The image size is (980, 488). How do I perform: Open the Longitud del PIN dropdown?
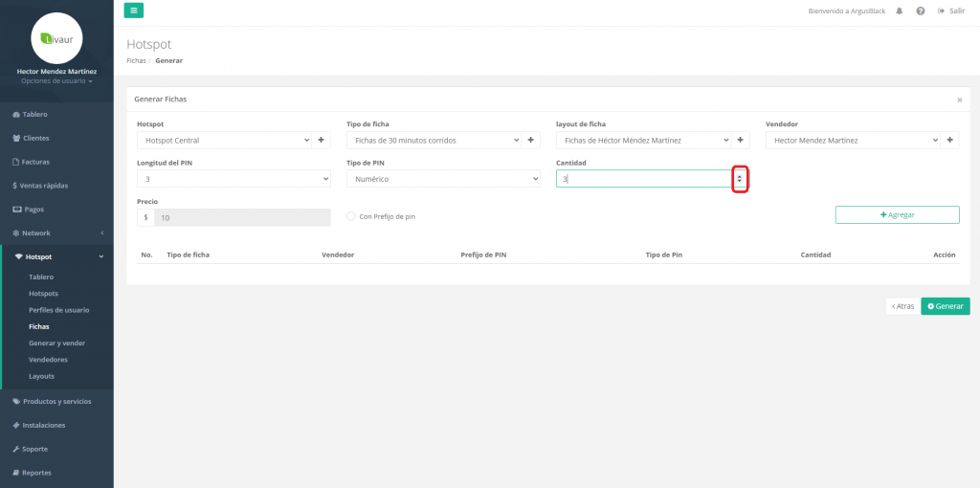coord(234,179)
